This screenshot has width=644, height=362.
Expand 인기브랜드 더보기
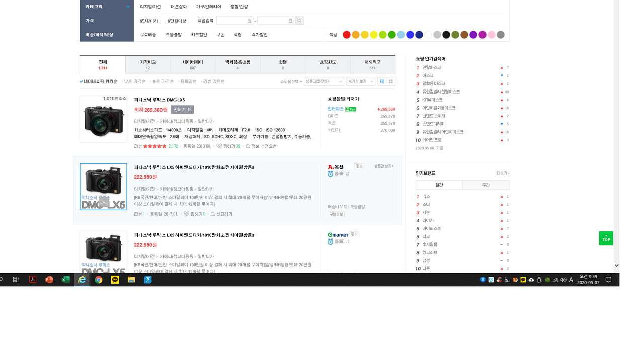tap(503, 173)
